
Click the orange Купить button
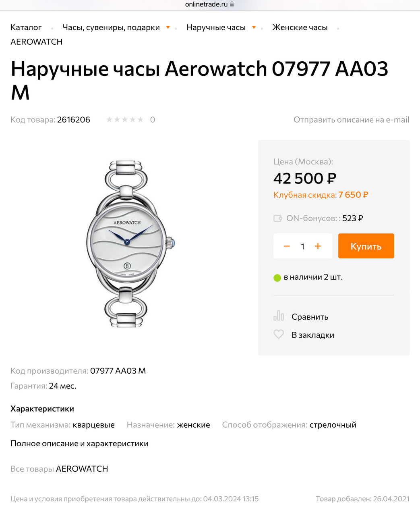(x=366, y=246)
